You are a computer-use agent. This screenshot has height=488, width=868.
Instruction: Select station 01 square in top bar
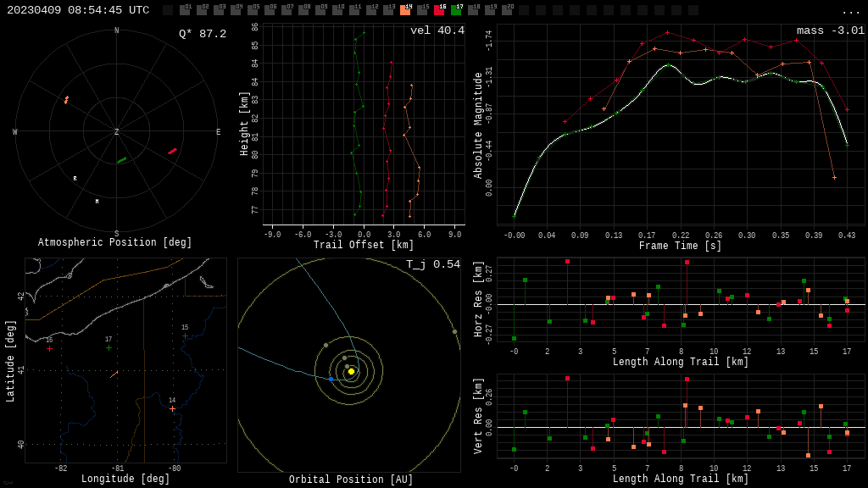tap(185, 10)
